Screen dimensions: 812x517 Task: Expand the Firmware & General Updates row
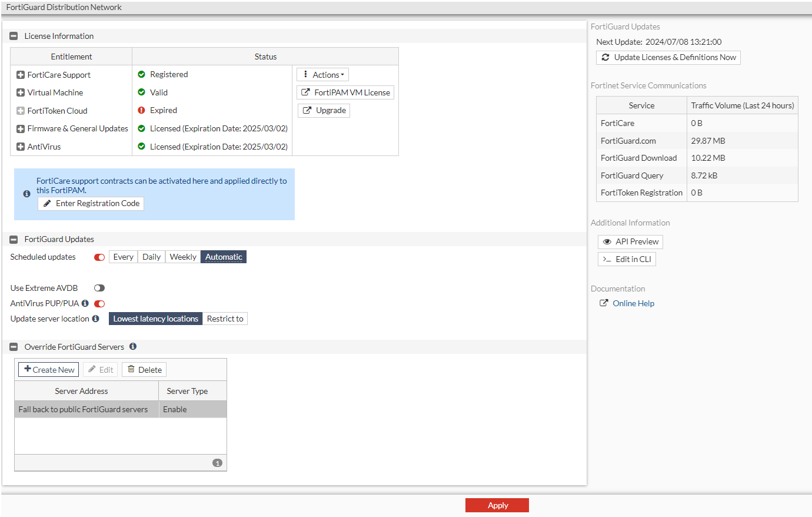tap(21, 128)
